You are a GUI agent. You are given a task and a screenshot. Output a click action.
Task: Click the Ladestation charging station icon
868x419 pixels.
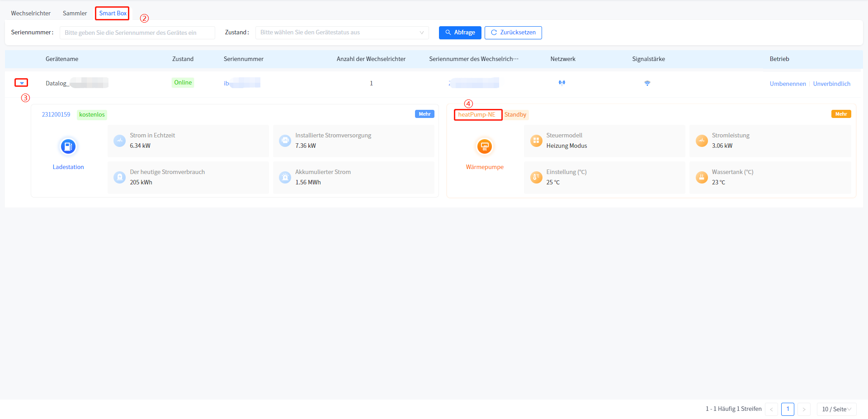[68, 146]
